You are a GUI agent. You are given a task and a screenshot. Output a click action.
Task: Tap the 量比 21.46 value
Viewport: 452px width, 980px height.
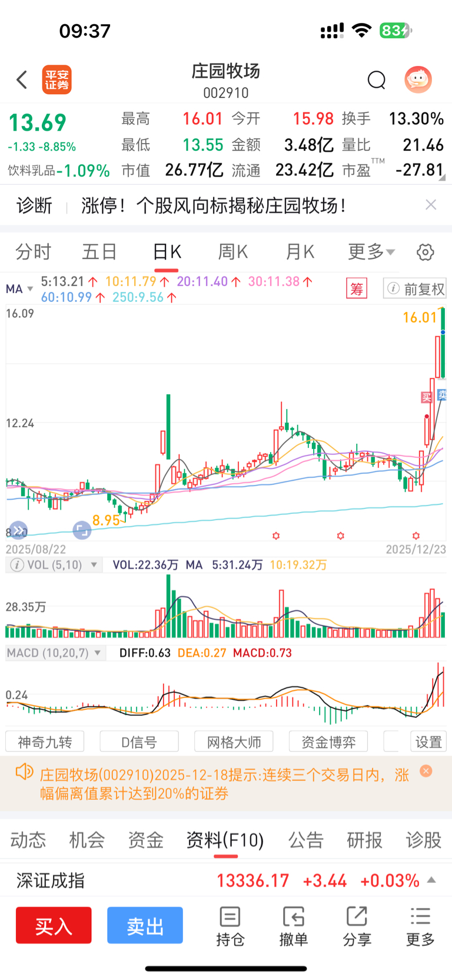click(x=423, y=145)
